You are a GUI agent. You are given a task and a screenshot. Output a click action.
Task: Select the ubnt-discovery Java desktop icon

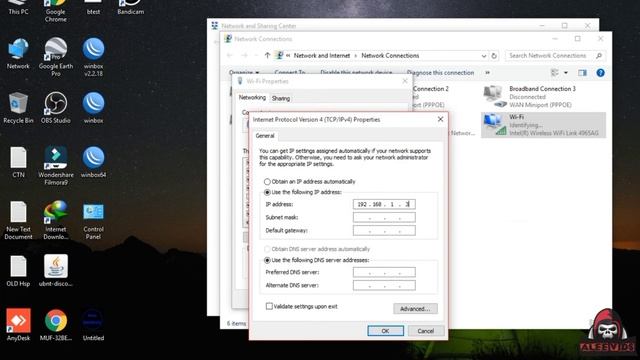tap(56, 271)
